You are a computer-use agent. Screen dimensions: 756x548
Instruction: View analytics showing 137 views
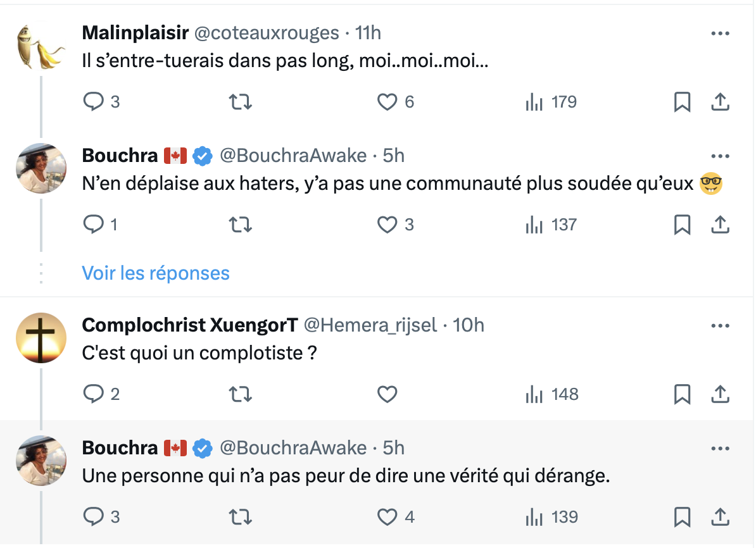tap(551, 225)
